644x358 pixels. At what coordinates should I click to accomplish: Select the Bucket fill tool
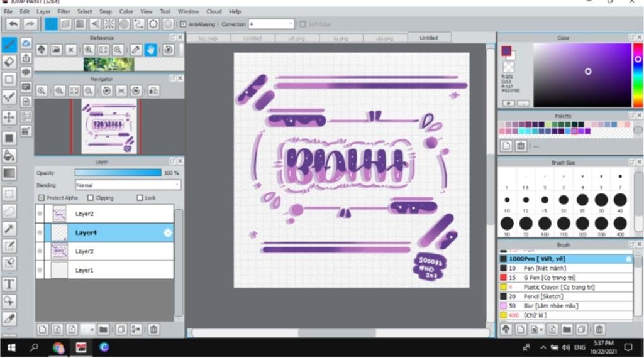coord(9,156)
